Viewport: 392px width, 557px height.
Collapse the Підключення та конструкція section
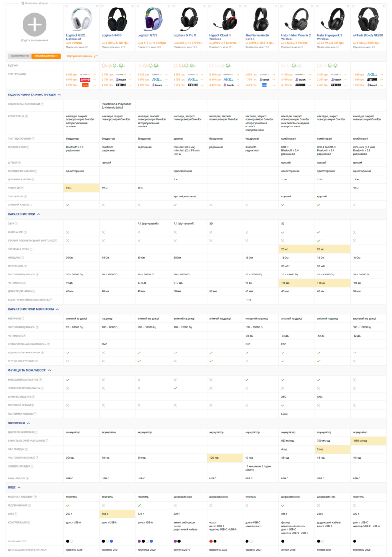click(59, 95)
